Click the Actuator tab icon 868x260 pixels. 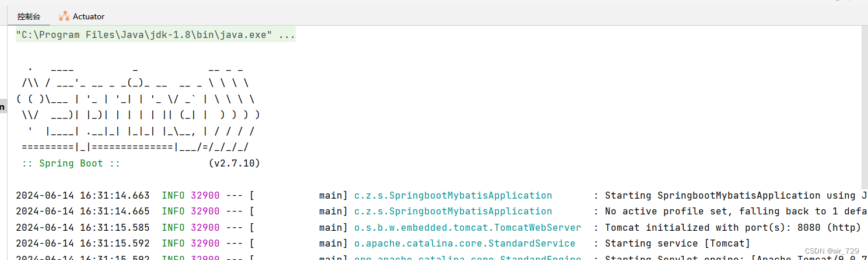tap(64, 16)
